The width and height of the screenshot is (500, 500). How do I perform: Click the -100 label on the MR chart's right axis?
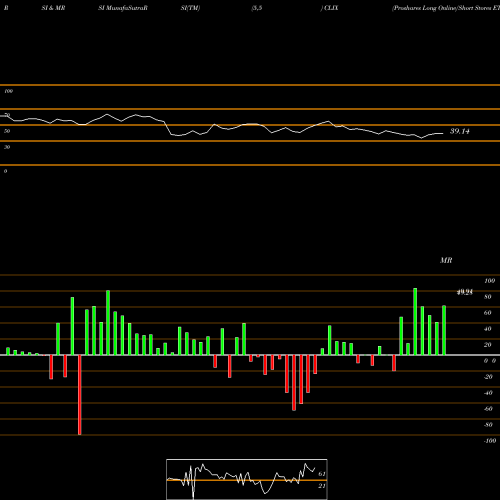pos(490,441)
